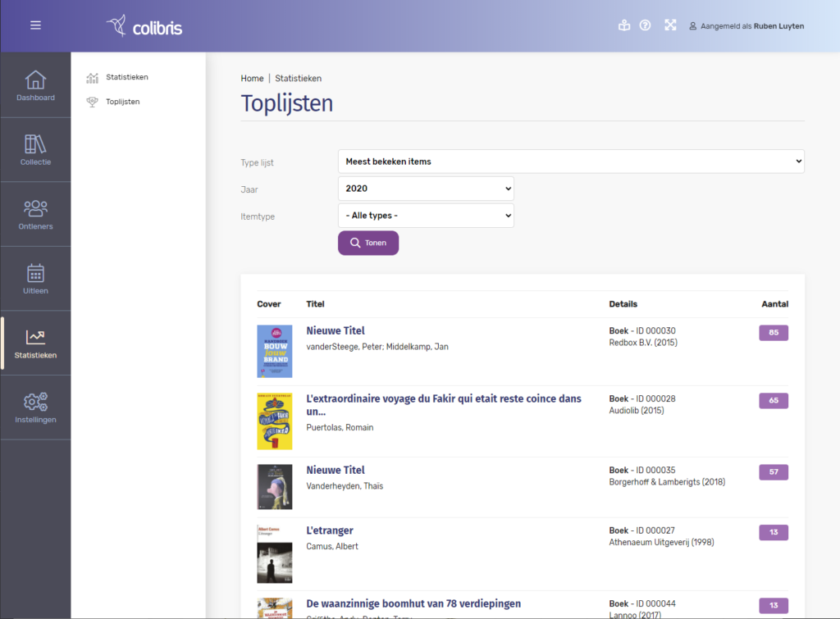
Task: Click author text Puertolas, Romain
Action: pyautogui.click(x=340, y=427)
